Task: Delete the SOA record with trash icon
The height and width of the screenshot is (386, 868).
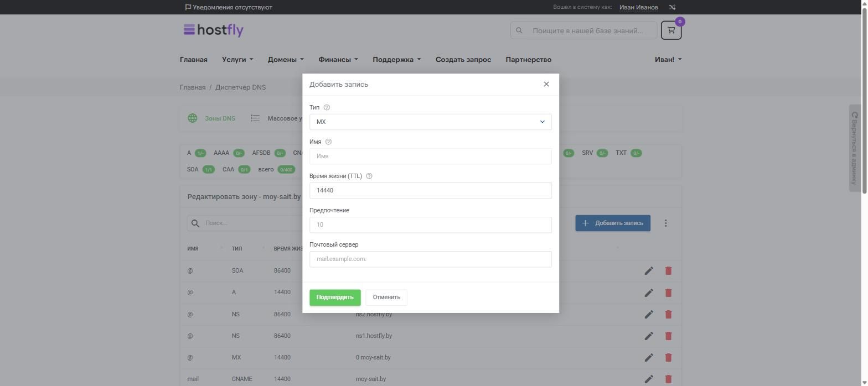Action: 668,271
